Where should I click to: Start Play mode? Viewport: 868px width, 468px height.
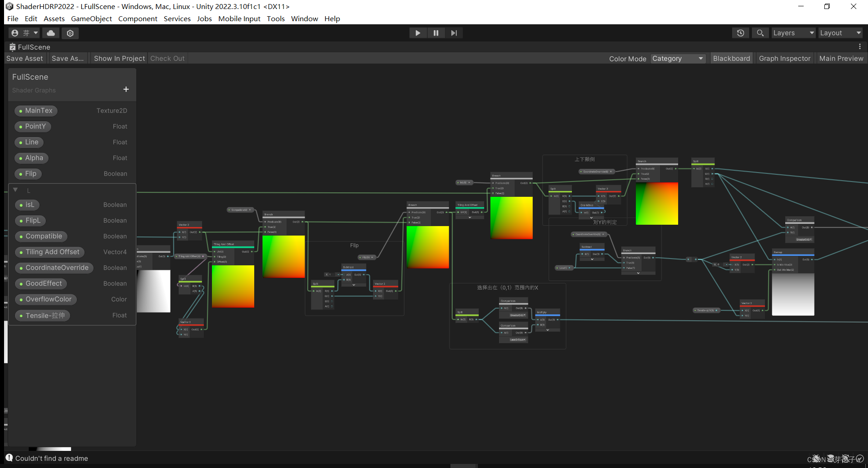pyautogui.click(x=418, y=33)
